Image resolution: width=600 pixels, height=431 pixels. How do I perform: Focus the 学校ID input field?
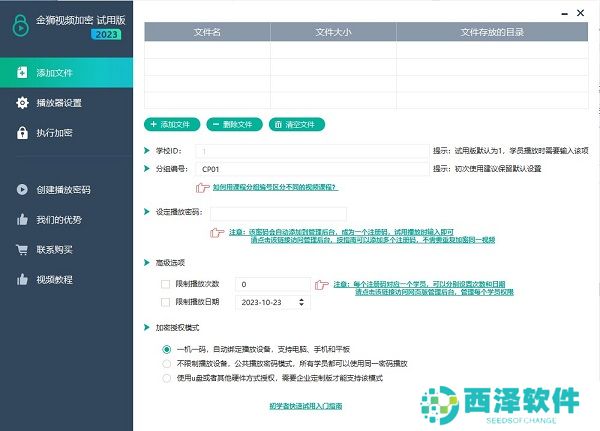click(x=312, y=151)
